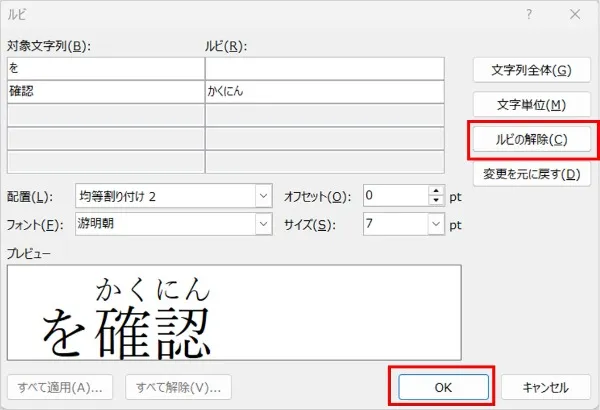Increase the オフセット value with up arrow

pos(434,191)
